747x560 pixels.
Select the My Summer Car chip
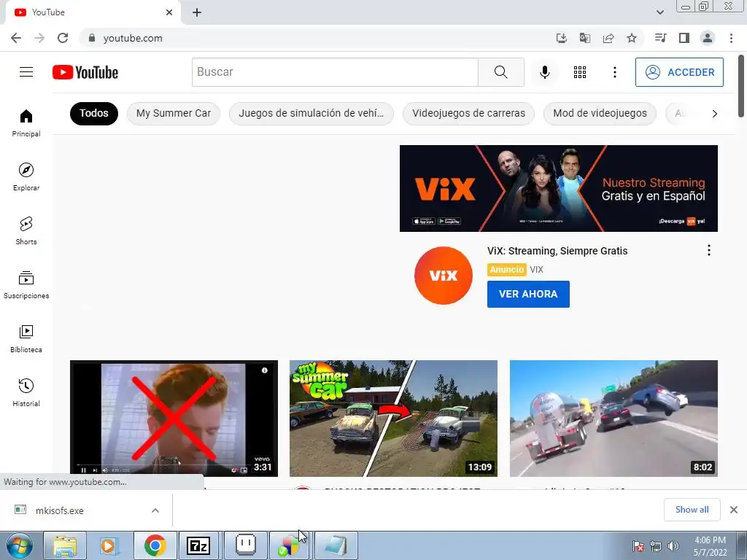[174, 113]
